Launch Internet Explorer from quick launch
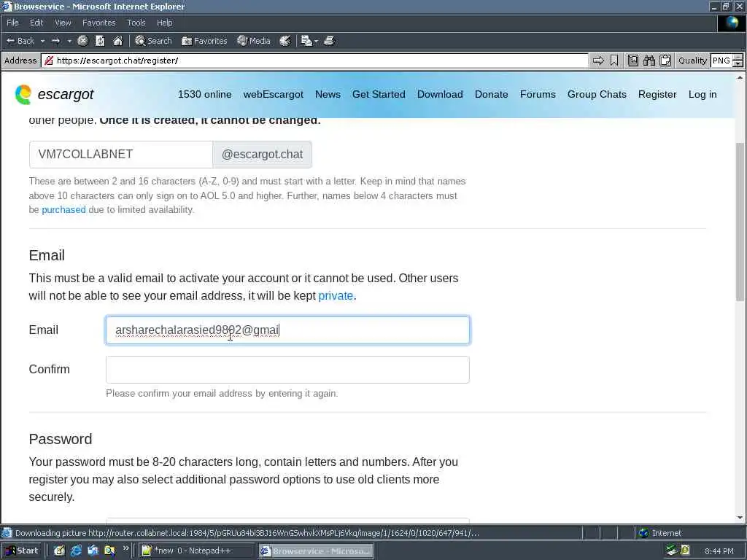 tap(76, 551)
